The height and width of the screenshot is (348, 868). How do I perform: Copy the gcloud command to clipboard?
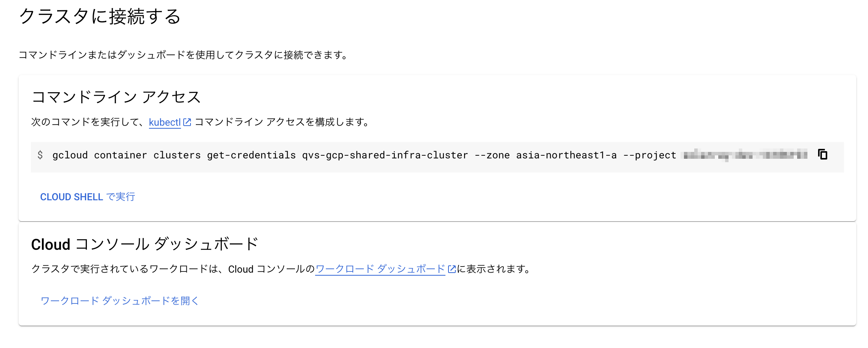pos(823,155)
